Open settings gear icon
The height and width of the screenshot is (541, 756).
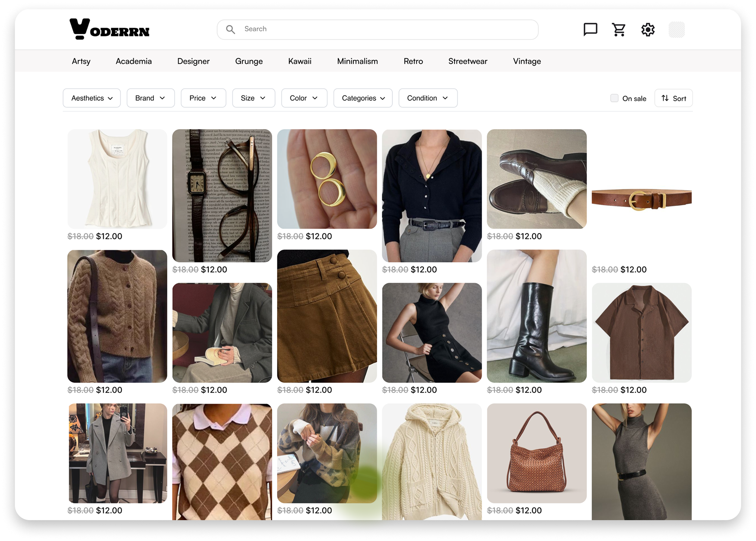648,29
